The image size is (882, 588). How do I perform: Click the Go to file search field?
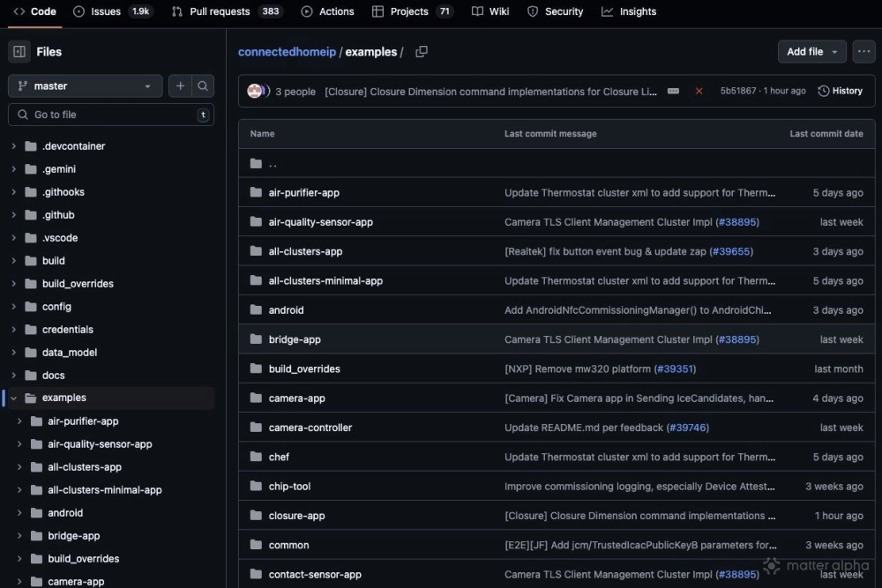click(x=106, y=115)
